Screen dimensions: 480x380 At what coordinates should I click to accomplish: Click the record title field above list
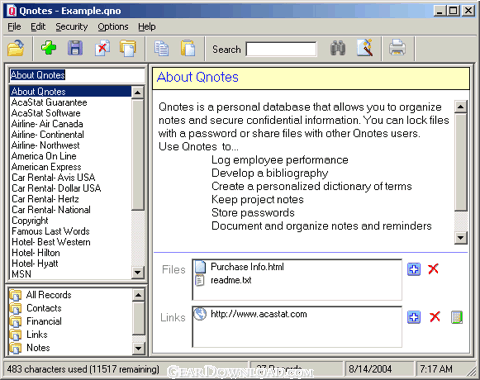click(x=77, y=75)
